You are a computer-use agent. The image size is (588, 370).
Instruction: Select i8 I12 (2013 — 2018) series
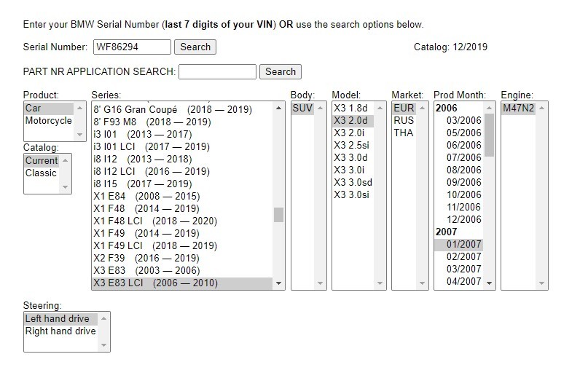(183, 159)
